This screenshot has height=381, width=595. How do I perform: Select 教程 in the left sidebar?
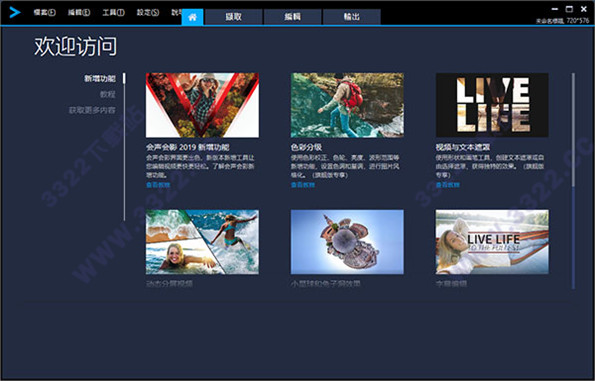[x=107, y=94]
